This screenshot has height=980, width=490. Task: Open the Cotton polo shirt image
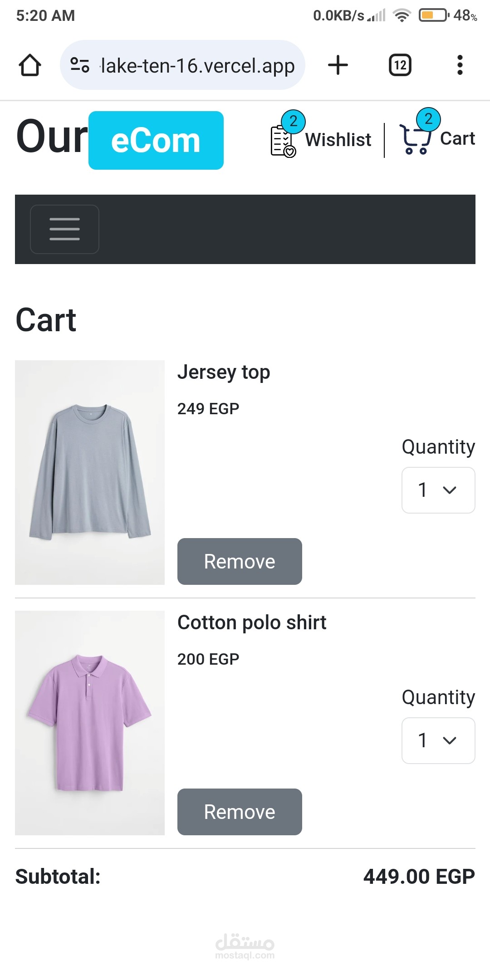90,723
